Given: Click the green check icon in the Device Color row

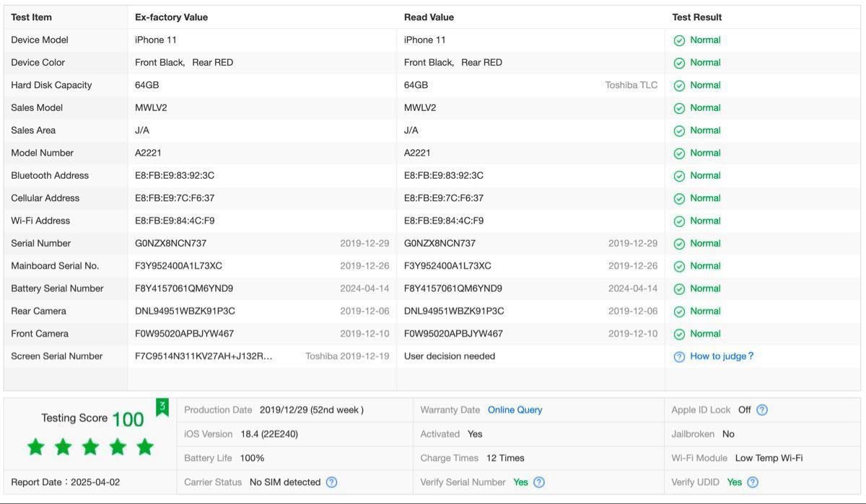Looking at the screenshot, I should point(679,63).
